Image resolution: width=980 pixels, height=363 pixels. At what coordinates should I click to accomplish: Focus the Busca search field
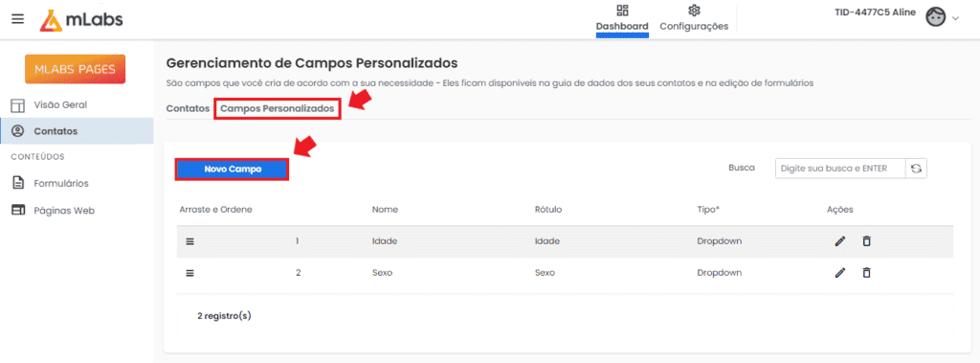coord(840,169)
